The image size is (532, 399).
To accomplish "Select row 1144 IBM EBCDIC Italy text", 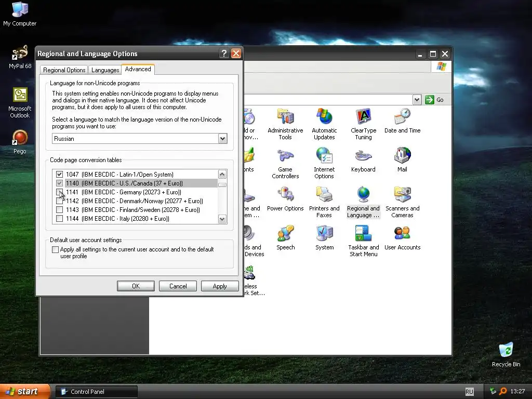I will tap(118, 219).
